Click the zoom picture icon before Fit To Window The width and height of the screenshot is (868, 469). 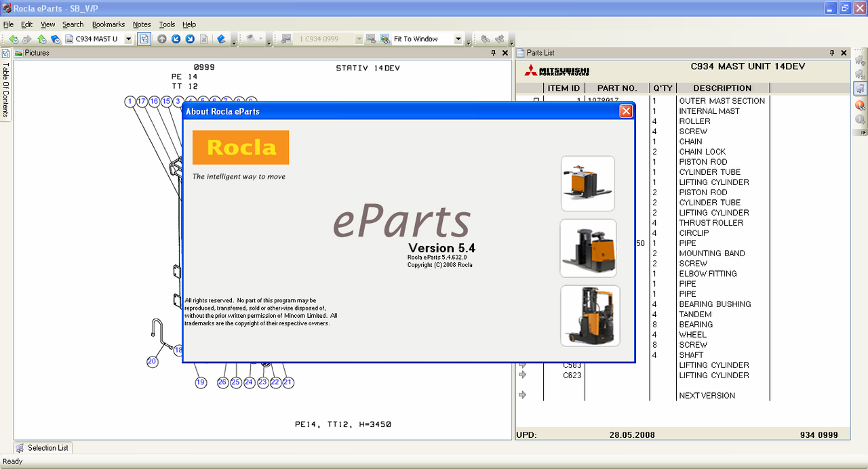[384, 39]
